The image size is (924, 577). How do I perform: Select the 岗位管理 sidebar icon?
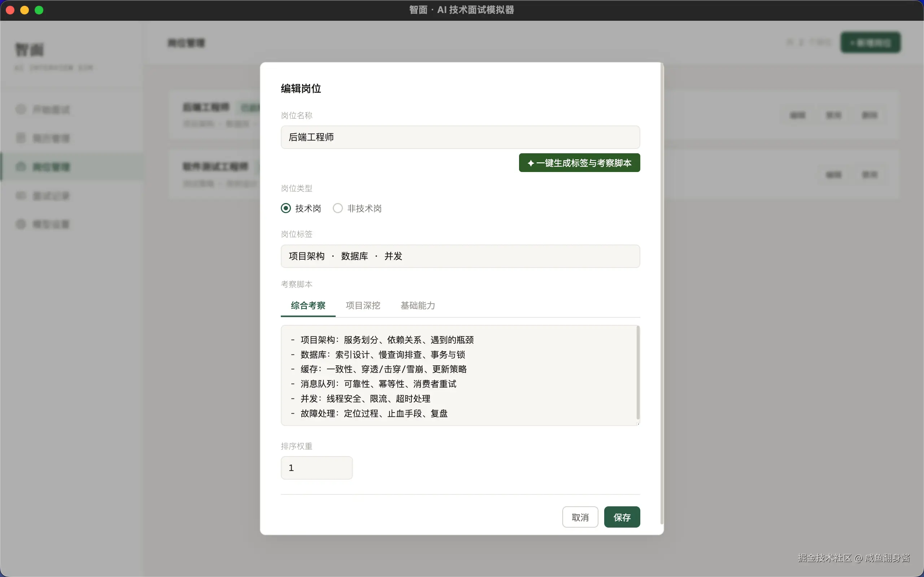pyautogui.click(x=21, y=167)
